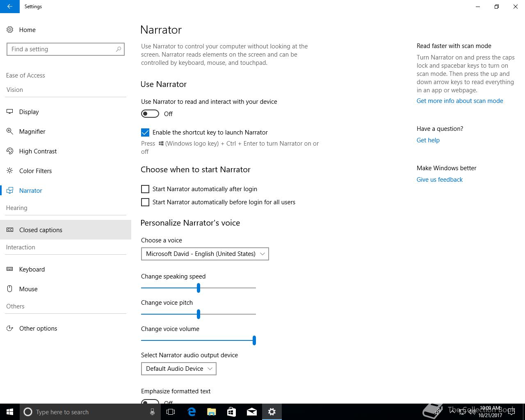The height and width of the screenshot is (420, 525).
Task: Click the Change voice volume slider
Action: (199, 340)
